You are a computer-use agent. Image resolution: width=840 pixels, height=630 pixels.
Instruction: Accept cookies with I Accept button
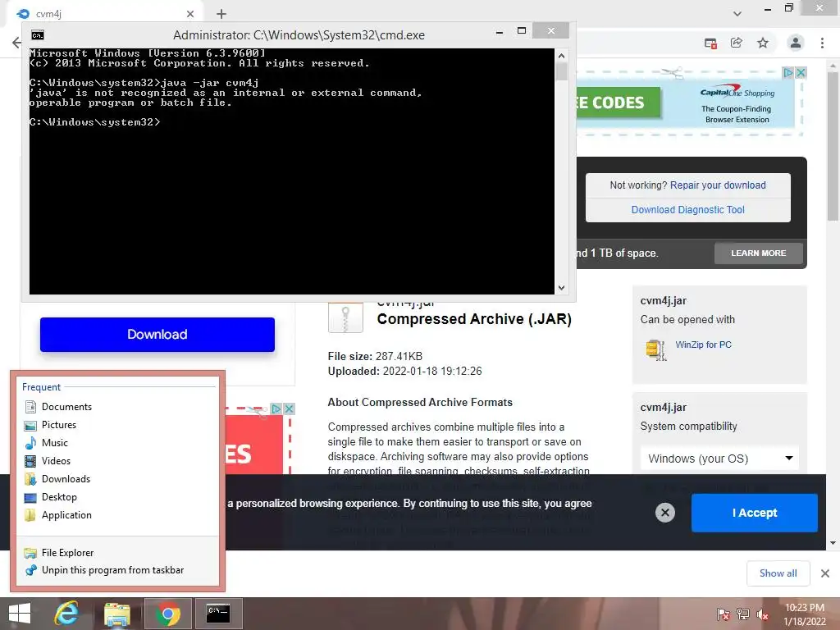click(755, 513)
